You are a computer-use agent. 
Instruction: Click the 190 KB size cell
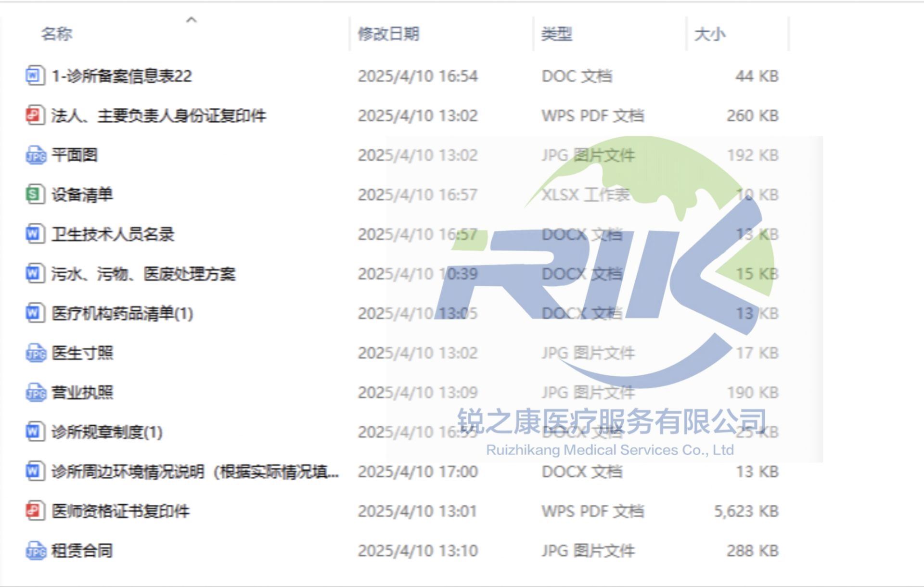click(753, 393)
